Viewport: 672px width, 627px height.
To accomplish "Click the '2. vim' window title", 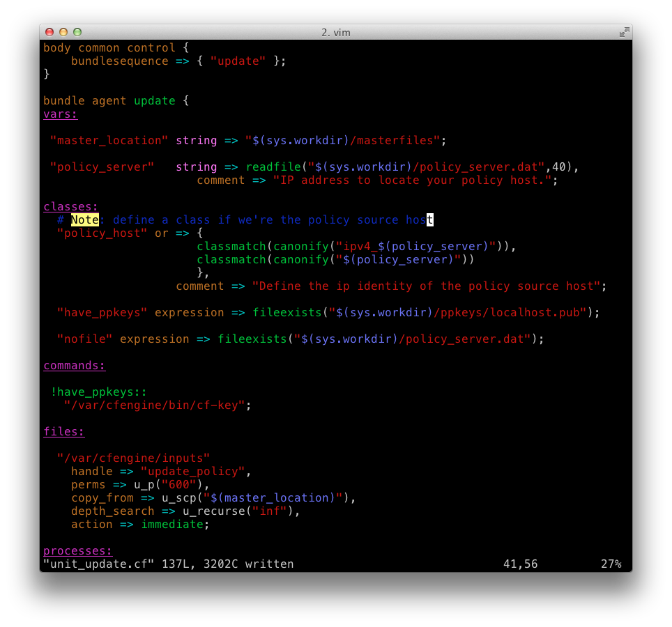I will coord(335,33).
